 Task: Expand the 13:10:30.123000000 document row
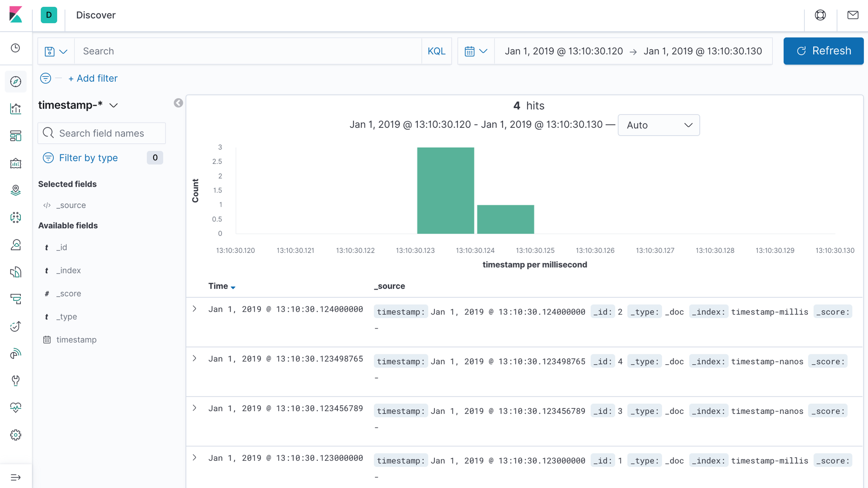[x=195, y=457]
